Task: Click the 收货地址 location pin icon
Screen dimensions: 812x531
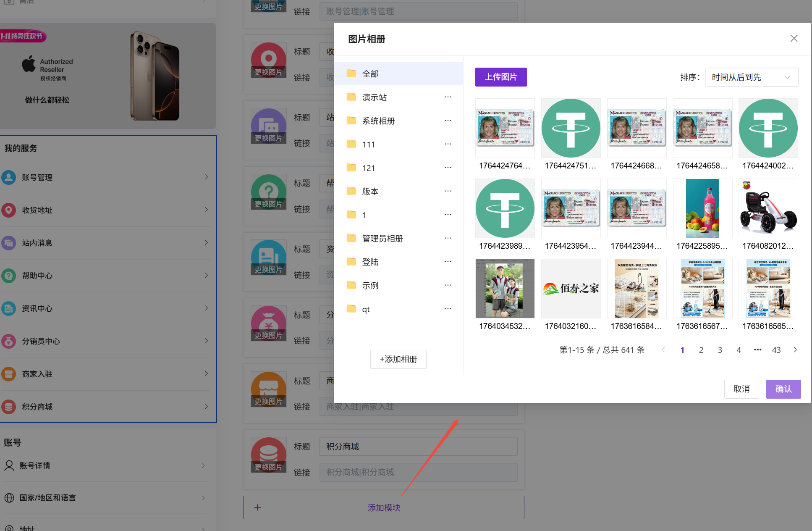Action: [x=9, y=210]
